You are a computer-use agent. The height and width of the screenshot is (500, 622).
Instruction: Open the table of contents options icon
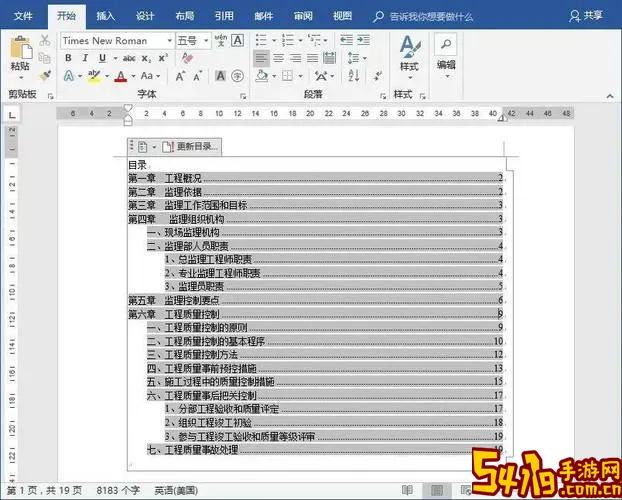145,147
